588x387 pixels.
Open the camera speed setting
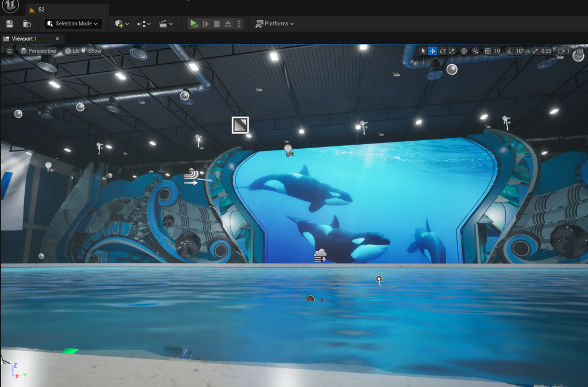point(564,51)
